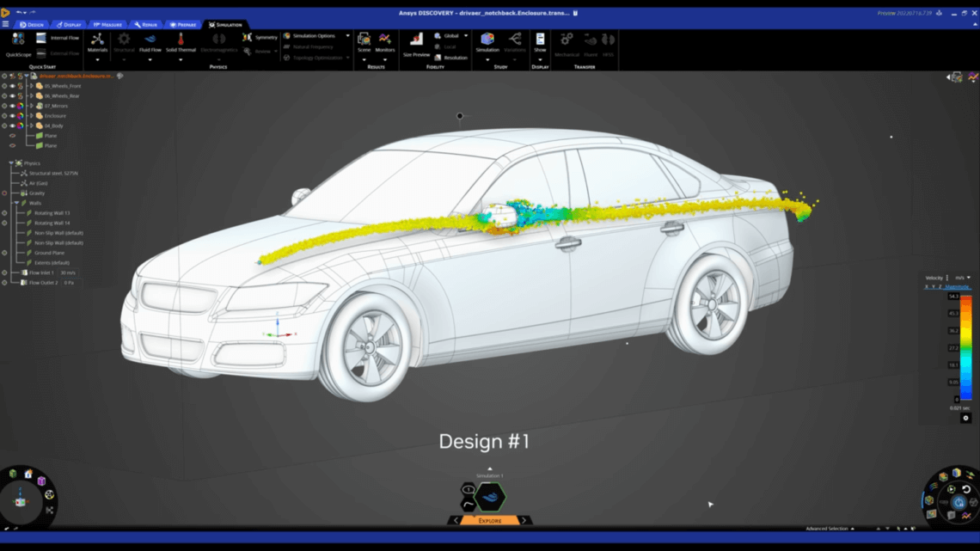
Task: Click the Scene results icon
Action: (364, 41)
